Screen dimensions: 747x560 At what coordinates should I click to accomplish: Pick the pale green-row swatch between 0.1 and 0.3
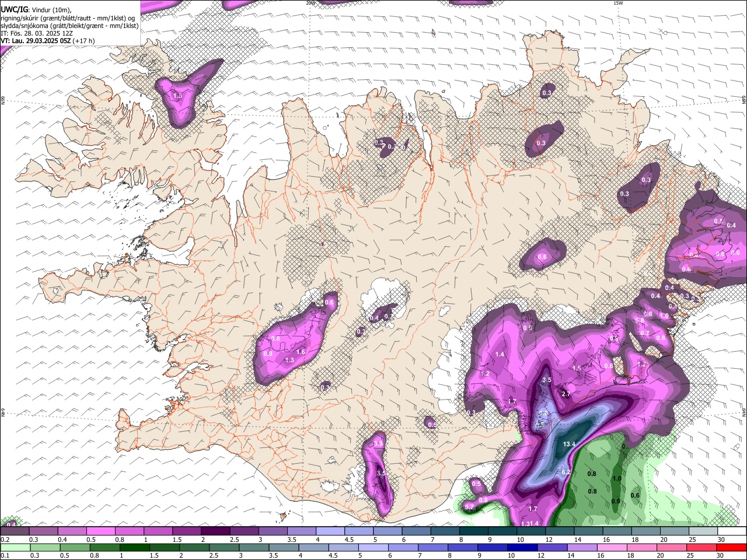click(x=15, y=547)
